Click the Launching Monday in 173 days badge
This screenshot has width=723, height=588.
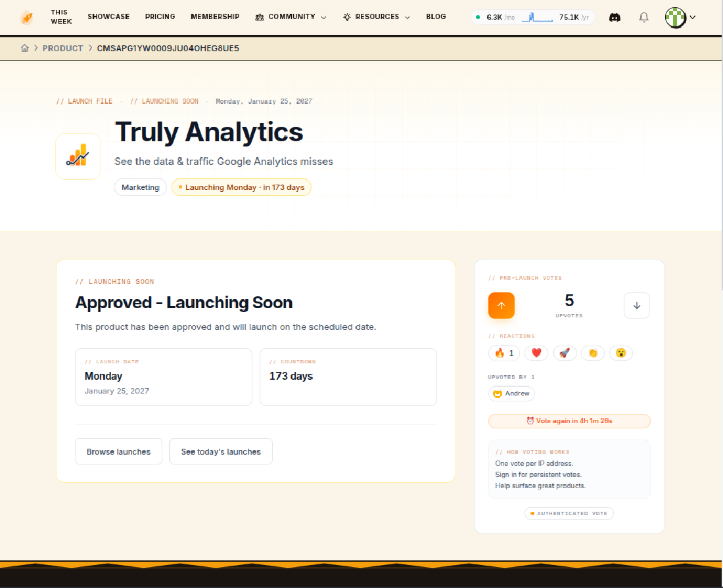[242, 187]
